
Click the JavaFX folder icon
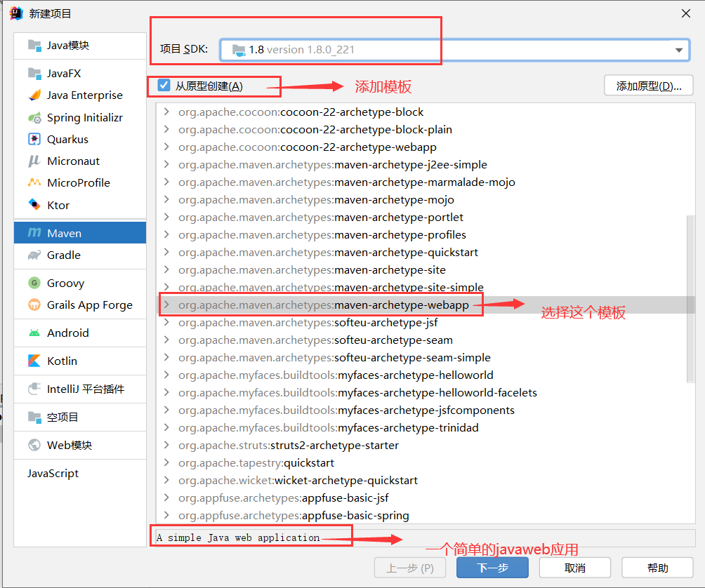[x=34, y=73]
